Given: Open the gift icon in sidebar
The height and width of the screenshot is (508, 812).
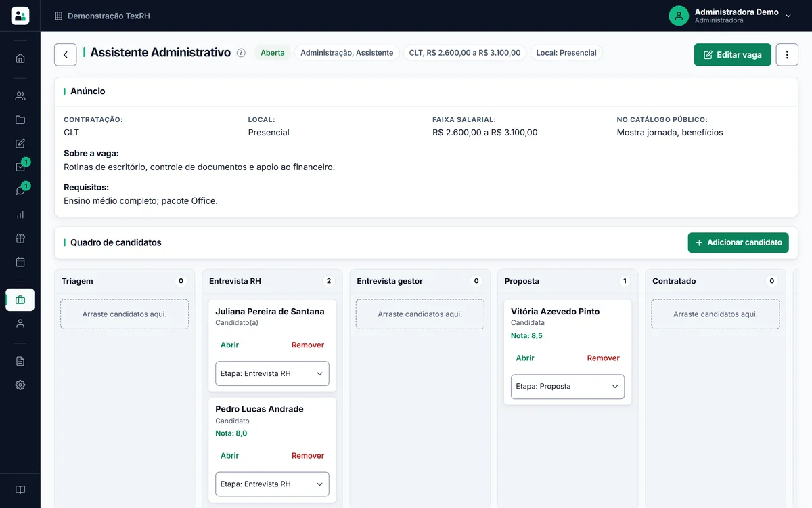Looking at the screenshot, I should (x=20, y=238).
